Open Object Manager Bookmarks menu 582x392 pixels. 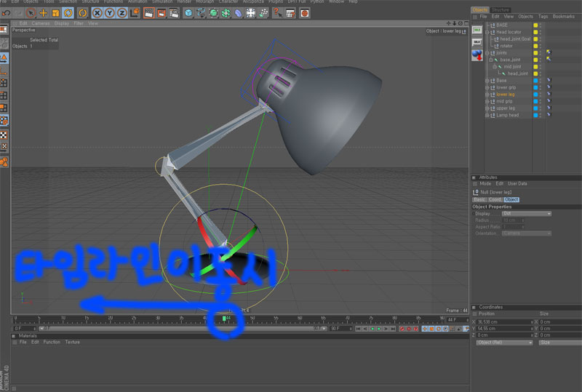[563, 16]
